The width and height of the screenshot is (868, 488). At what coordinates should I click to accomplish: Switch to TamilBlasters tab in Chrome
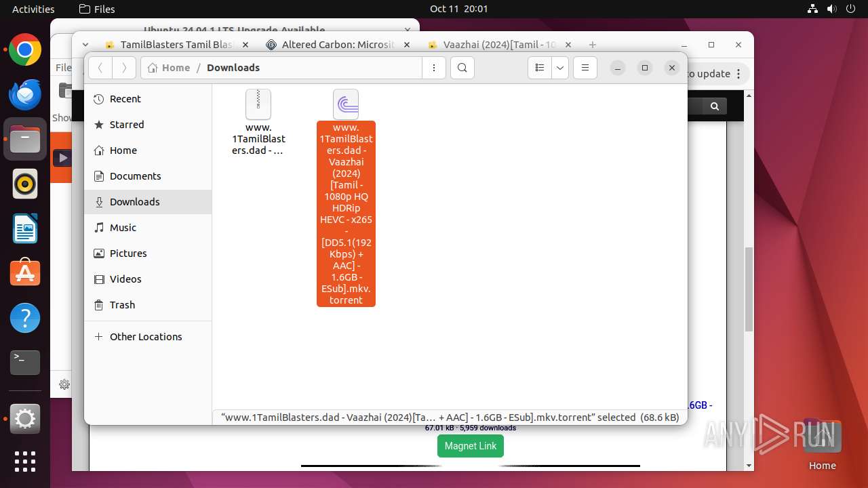[x=176, y=45]
